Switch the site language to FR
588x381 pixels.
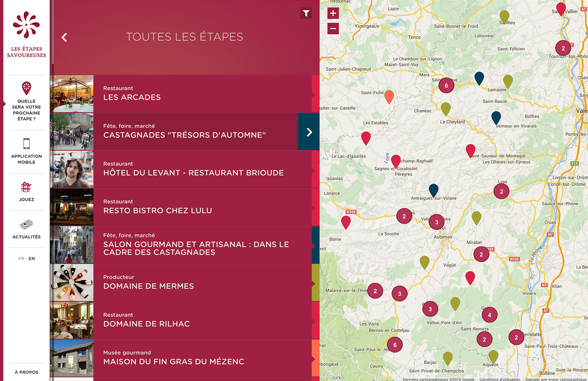[x=20, y=258]
